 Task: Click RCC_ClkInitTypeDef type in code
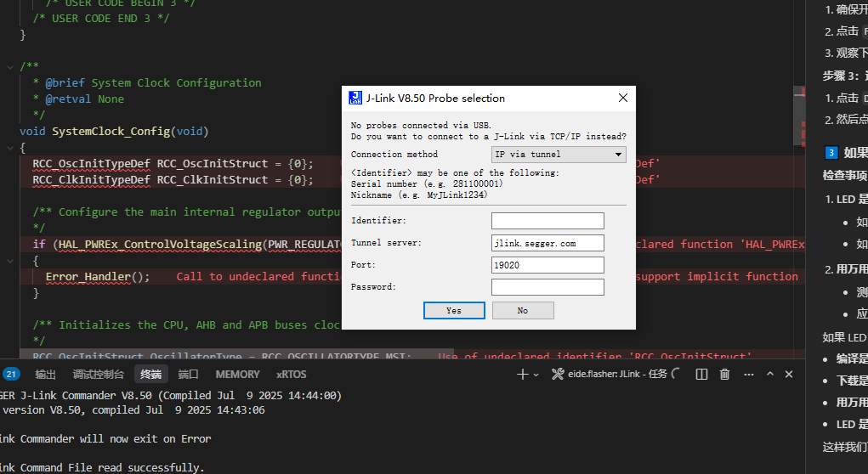(91, 180)
